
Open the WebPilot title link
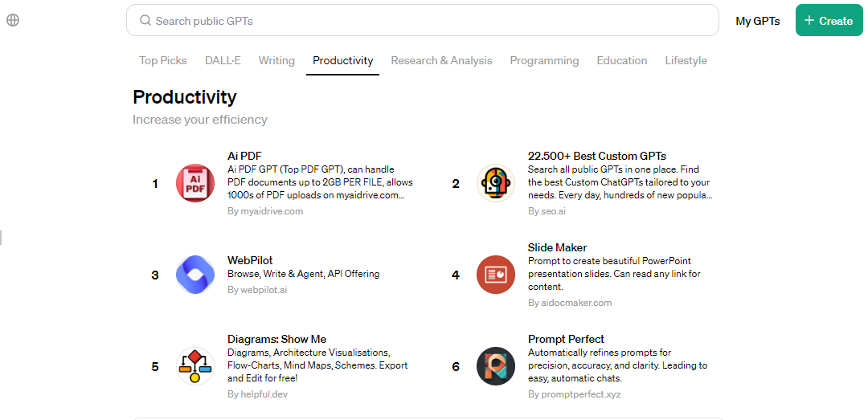pos(250,260)
